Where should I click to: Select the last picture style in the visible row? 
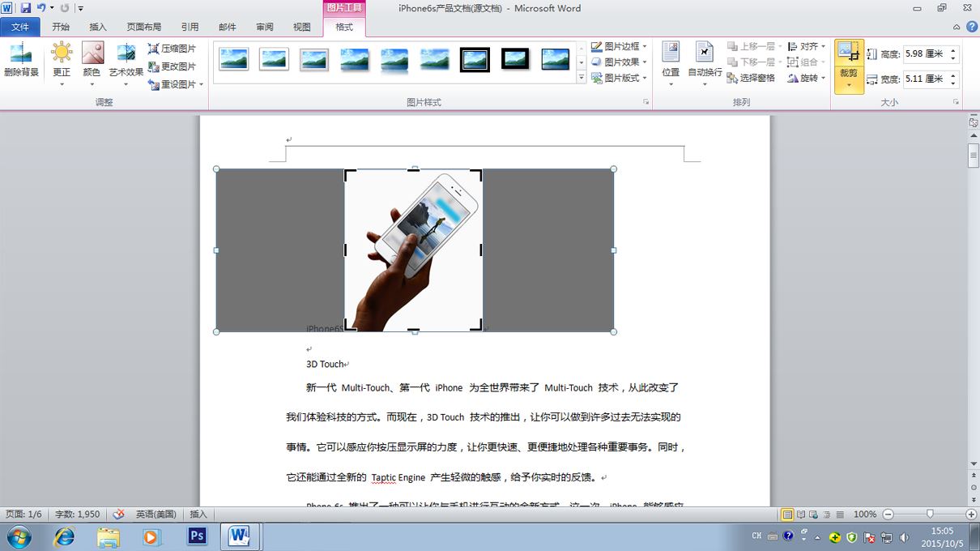pos(556,59)
